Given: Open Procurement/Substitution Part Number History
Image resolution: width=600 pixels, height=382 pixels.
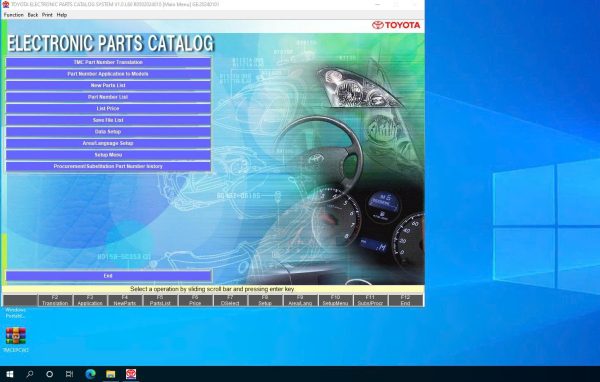Looking at the screenshot, I should pyautogui.click(x=108, y=167).
